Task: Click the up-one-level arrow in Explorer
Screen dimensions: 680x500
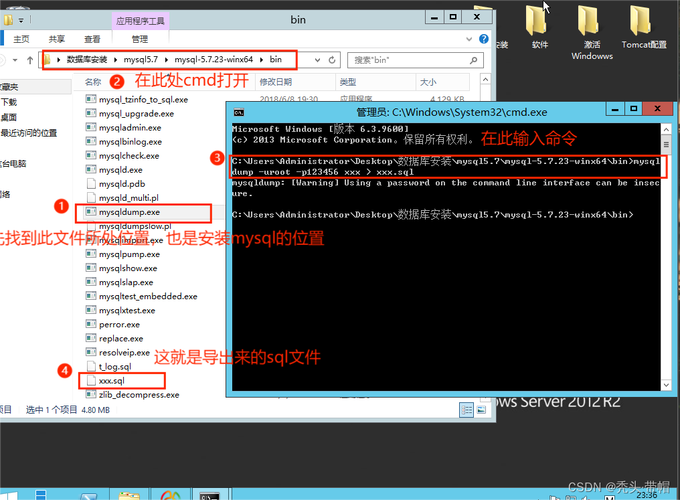Action: (x=30, y=60)
